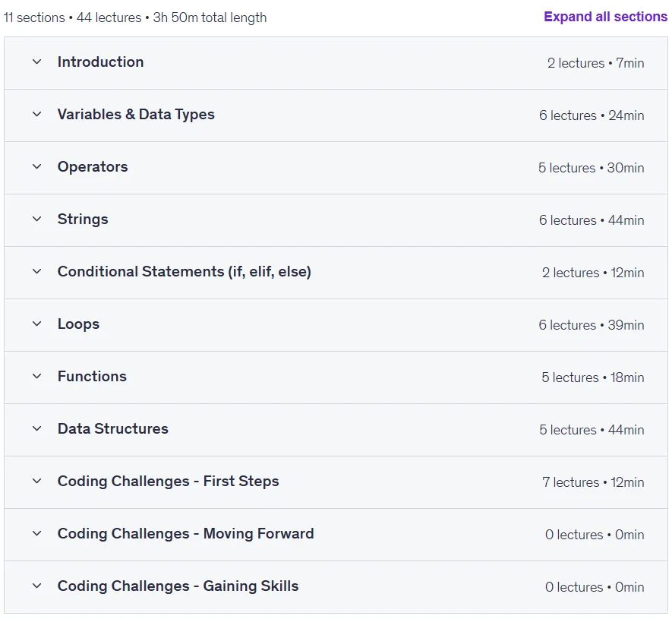672x619 pixels.
Task: Click the Functions section title
Action: pyautogui.click(x=92, y=377)
